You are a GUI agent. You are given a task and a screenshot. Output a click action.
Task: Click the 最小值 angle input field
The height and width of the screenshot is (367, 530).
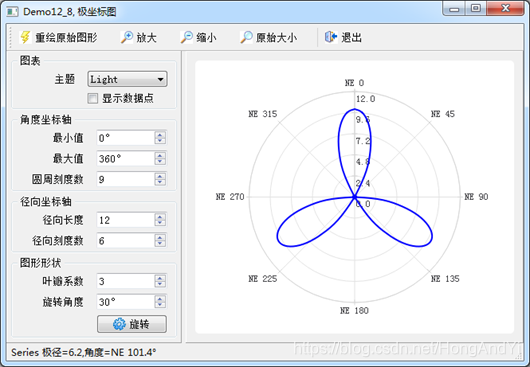coord(126,138)
